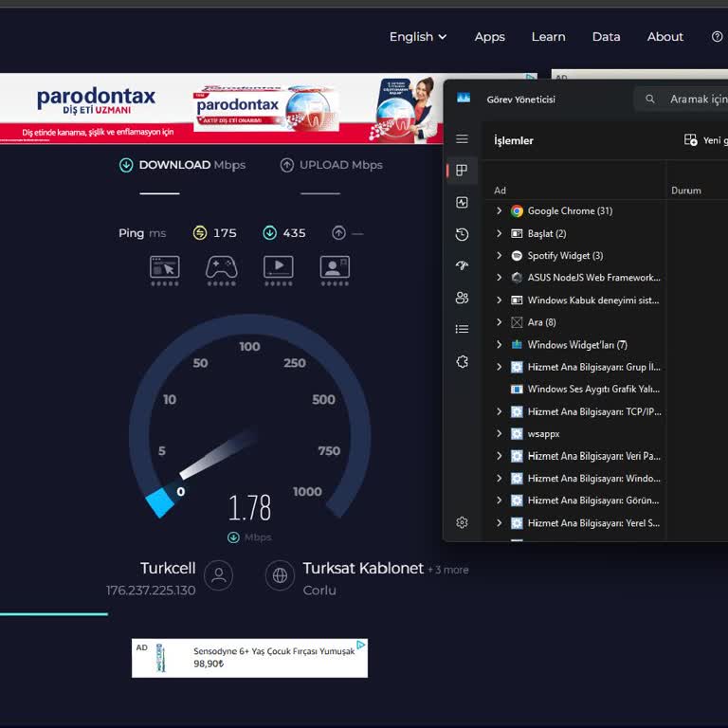Open the Data menu item
The height and width of the screenshot is (728, 728).
606,37
